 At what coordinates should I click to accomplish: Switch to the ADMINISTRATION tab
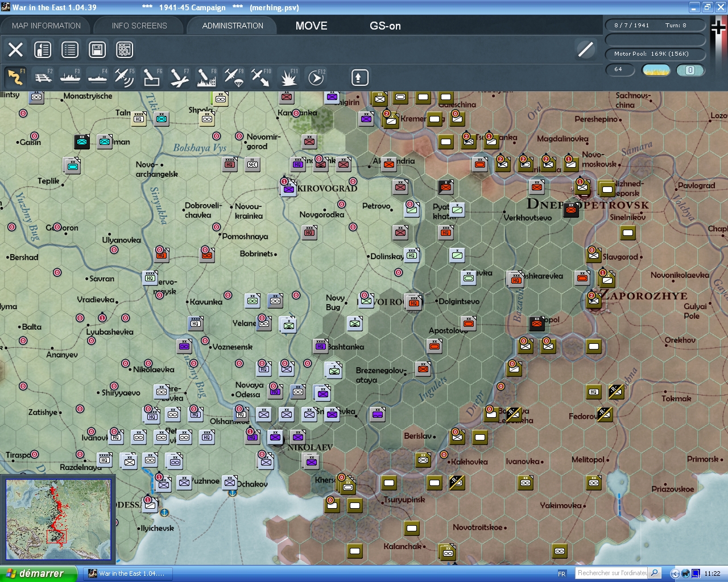pyautogui.click(x=233, y=26)
